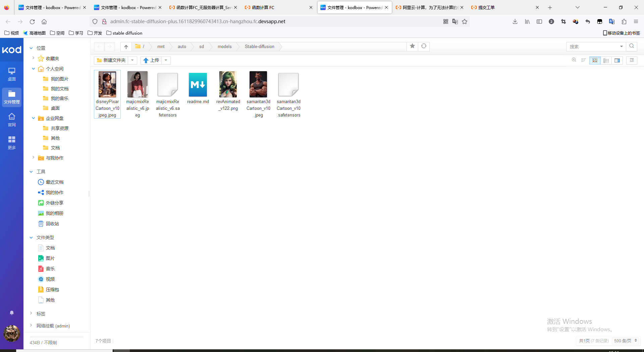Select disneyPixarCartoon_v10 jpeg thumbnail
644x352 pixels.
coord(107,84)
